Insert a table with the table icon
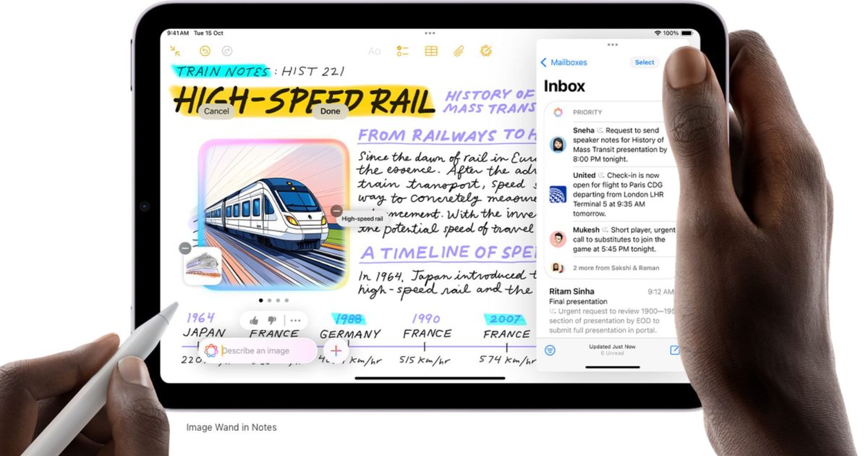Screen dimensions: 868x456 coord(431,51)
